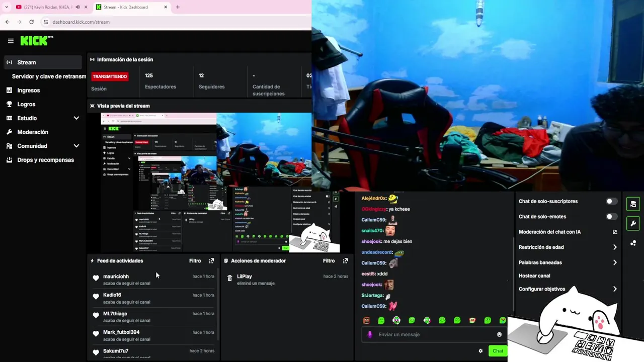The width and height of the screenshot is (644, 362).
Task: Click the heart icon next to mauriciohh
Action: [96, 278]
